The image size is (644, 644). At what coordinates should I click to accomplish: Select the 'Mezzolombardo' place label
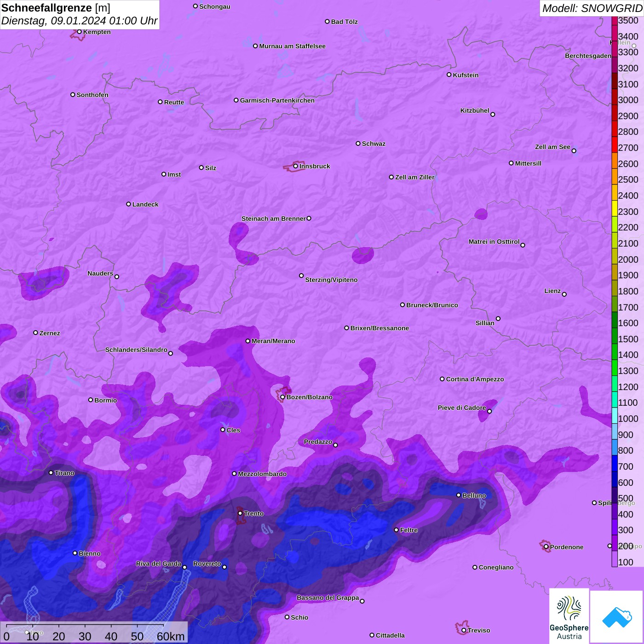pyautogui.click(x=262, y=474)
